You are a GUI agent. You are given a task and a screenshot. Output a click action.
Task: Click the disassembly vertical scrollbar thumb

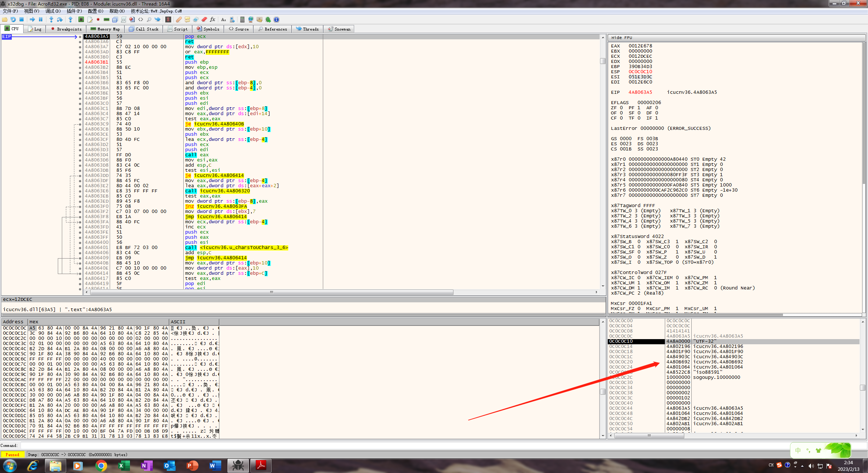click(603, 61)
